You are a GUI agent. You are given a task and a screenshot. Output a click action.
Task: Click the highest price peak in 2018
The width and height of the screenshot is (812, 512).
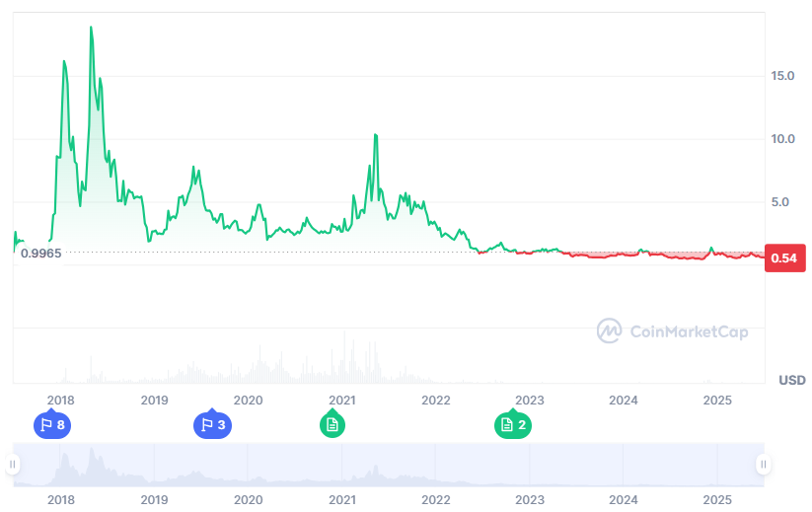[x=92, y=28]
